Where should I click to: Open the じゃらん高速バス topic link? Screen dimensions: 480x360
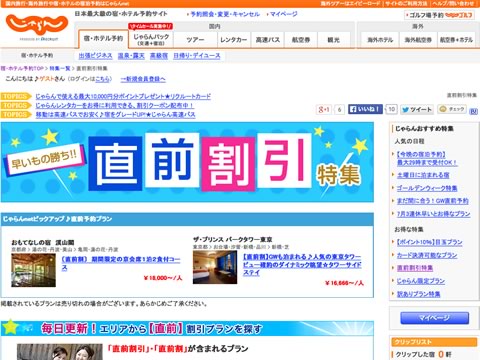(115, 114)
